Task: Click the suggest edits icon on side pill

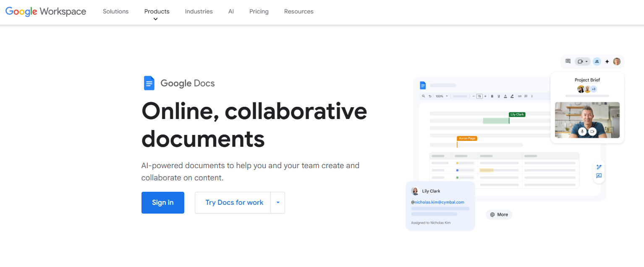Action: tap(599, 176)
